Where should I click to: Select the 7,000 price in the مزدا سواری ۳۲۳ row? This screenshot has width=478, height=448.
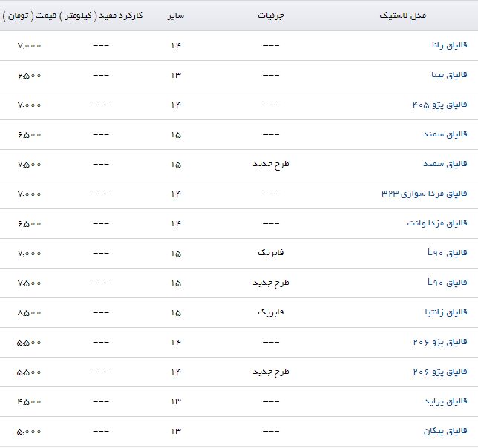pos(29,194)
